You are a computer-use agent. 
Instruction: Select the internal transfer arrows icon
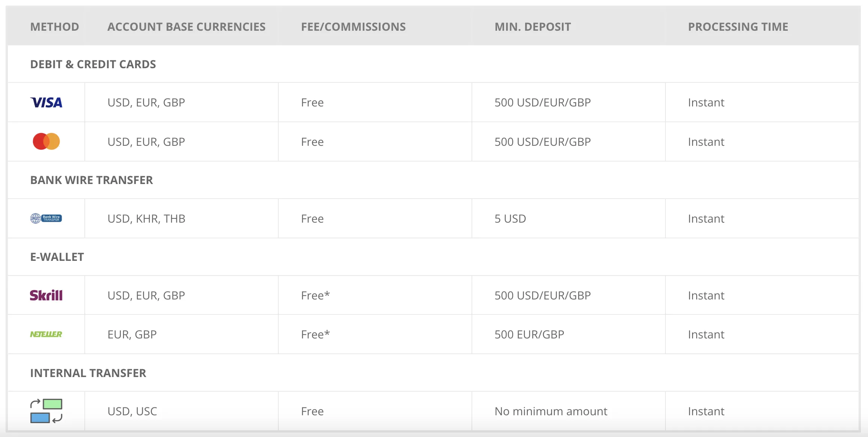click(46, 411)
